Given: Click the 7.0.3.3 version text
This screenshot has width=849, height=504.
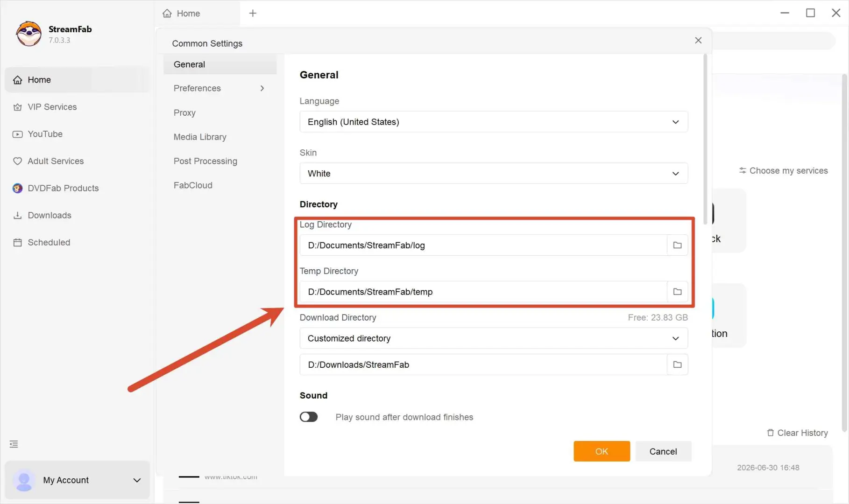Looking at the screenshot, I should pos(59,40).
